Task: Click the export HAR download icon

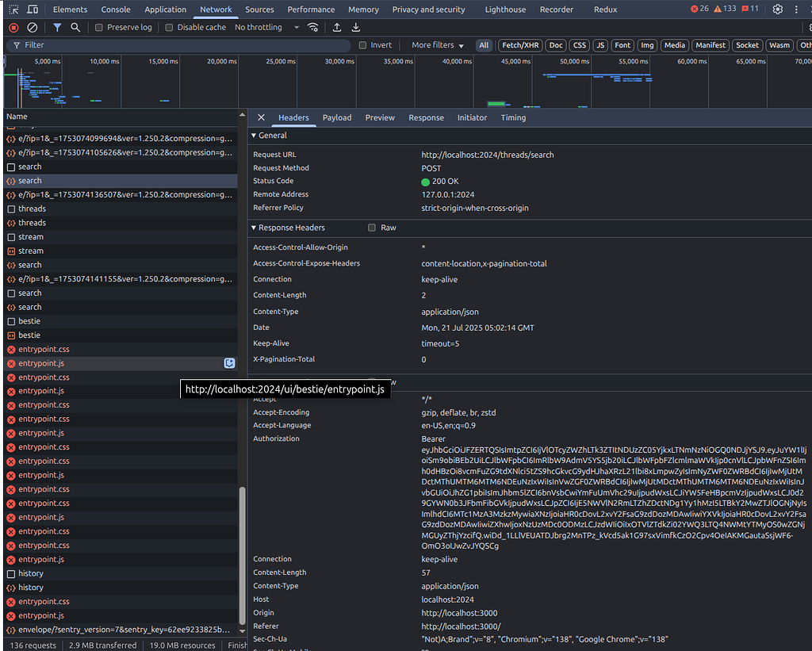Action: pyautogui.click(x=356, y=27)
